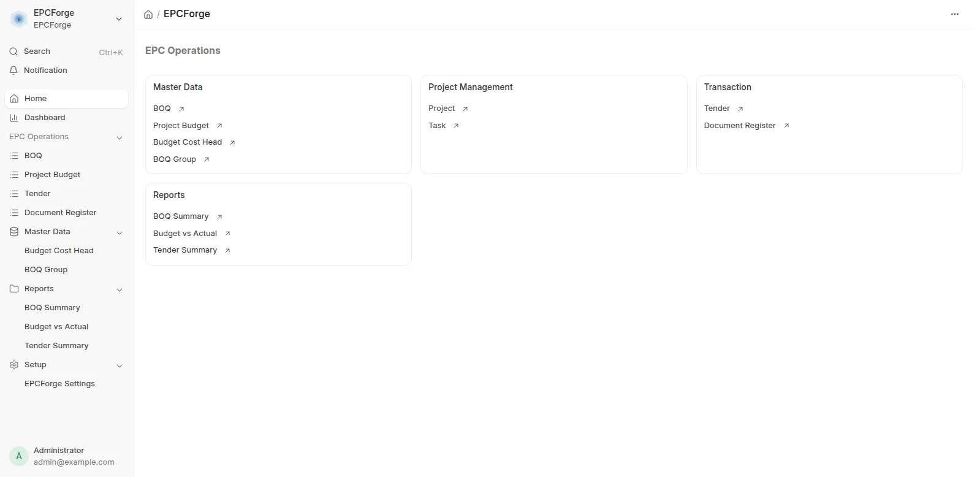Open the Tender link in Transaction card
This screenshot has height=477, width=980.
(x=717, y=109)
